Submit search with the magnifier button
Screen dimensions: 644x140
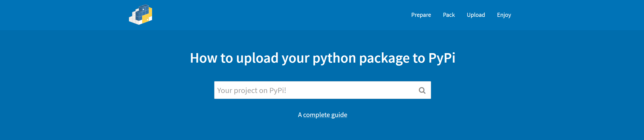(x=422, y=90)
